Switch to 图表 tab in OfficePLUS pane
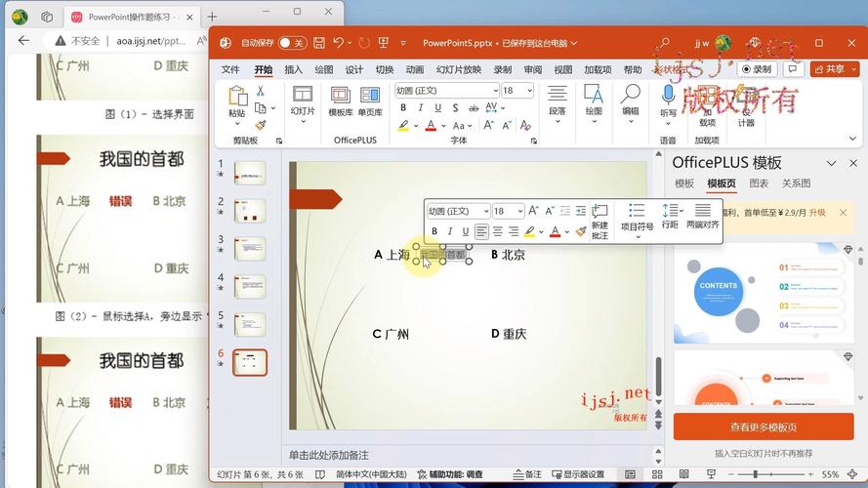Image resolution: width=868 pixels, height=488 pixels. (759, 183)
